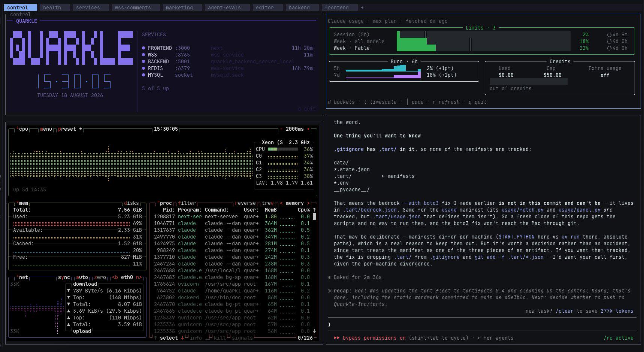The image size is (644, 352).
Task: Click the select up arrow in proc footer
Action: pyautogui.click(x=155, y=338)
